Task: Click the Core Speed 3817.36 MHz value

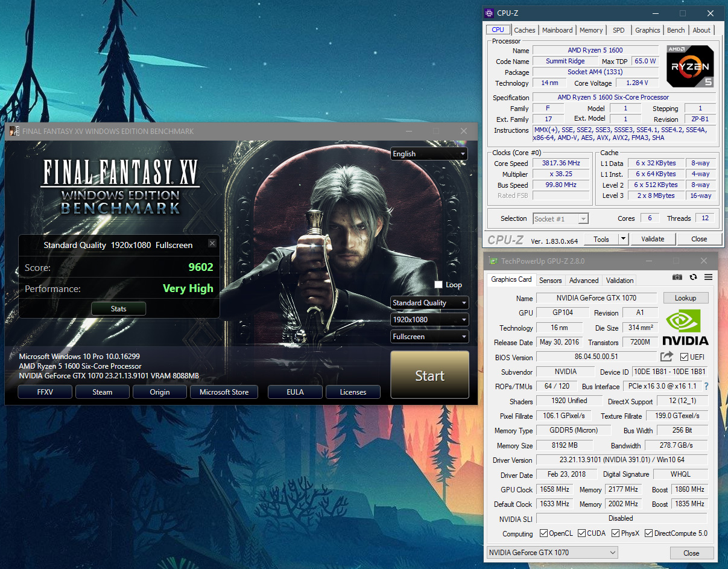Action: tap(562, 164)
